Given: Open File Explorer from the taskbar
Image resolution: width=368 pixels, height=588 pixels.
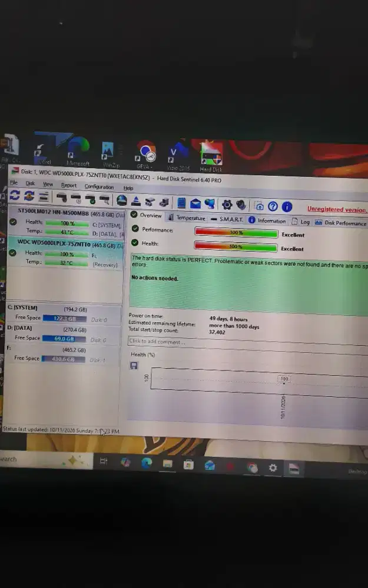Looking at the screenshot, I should pyautogui.click(x=167, y=464).
